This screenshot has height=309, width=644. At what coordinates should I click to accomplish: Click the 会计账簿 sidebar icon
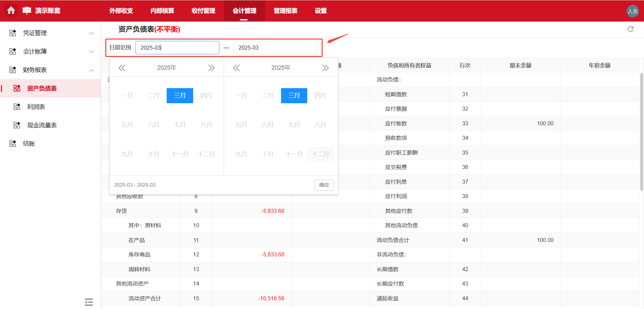pyautogui.click(x=12, y=51)
